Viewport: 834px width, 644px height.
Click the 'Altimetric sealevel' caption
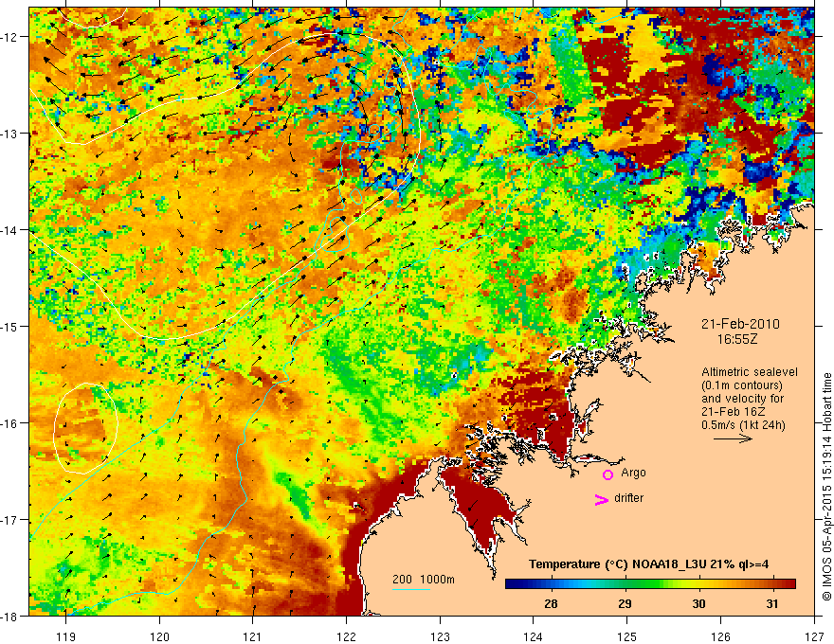pyautogui.click(x=750, y=372)
